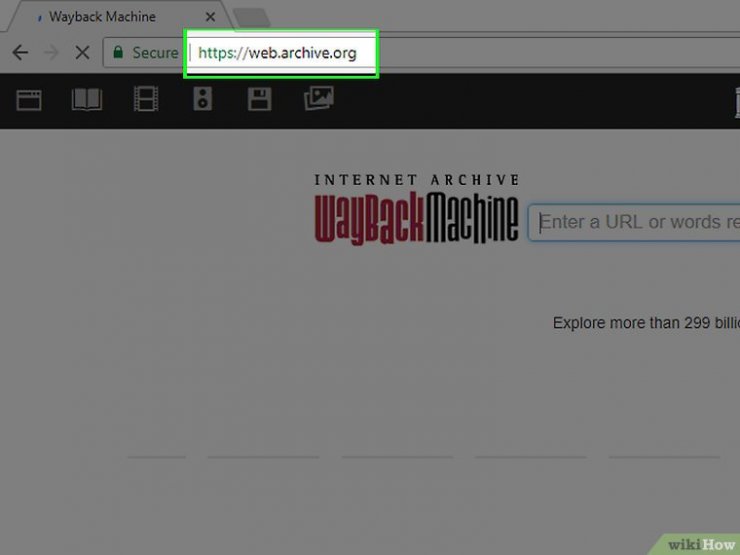Click "Explore more than 299" text
The width and height of the screenshot is (740, 555).
[x=632, y=323]
